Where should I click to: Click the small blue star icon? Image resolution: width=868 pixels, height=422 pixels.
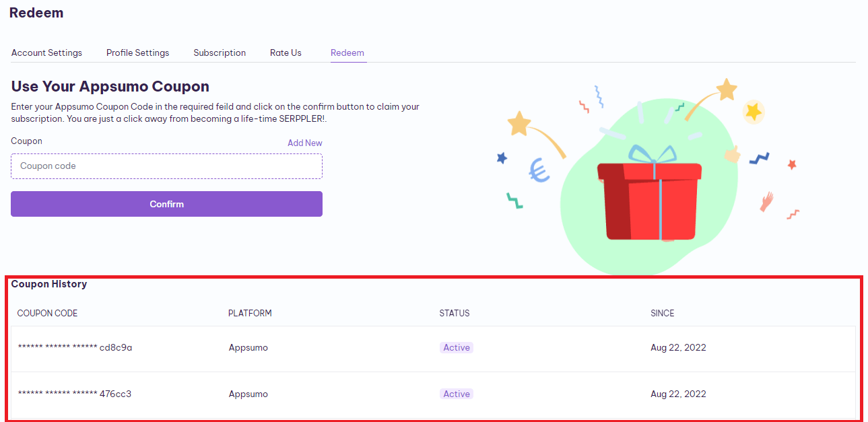click(x=502, y=158)
